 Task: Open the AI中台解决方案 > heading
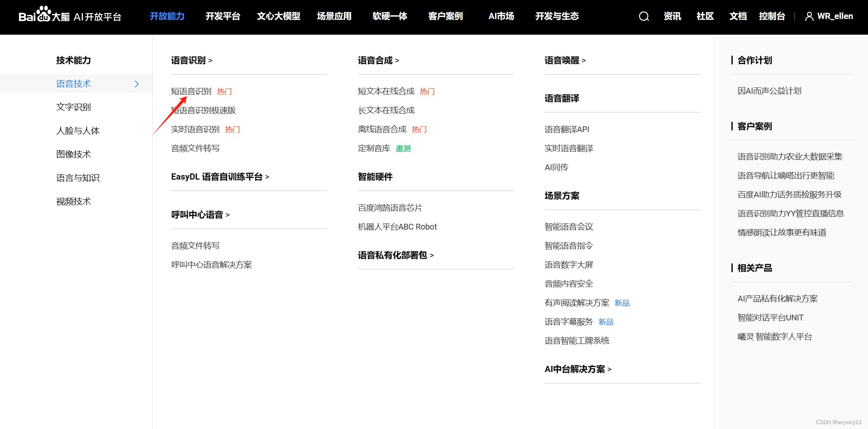(578, 369)
